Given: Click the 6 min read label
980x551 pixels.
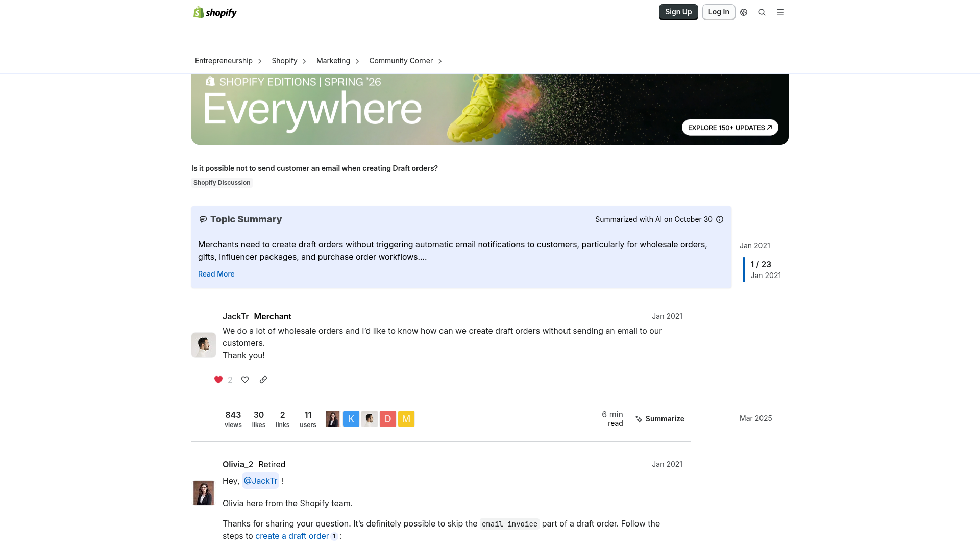Looking at the screenshot, I should point(612,419).
